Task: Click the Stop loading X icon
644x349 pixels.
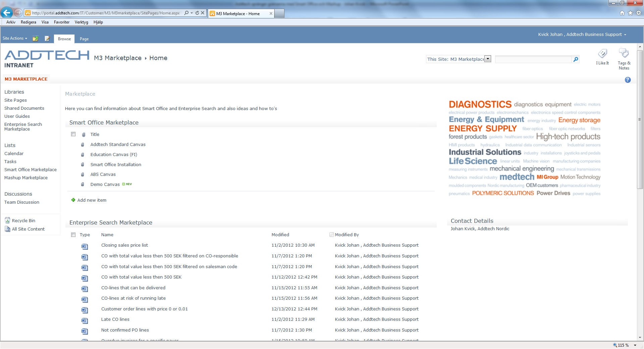Action: (x=203, y=13)
